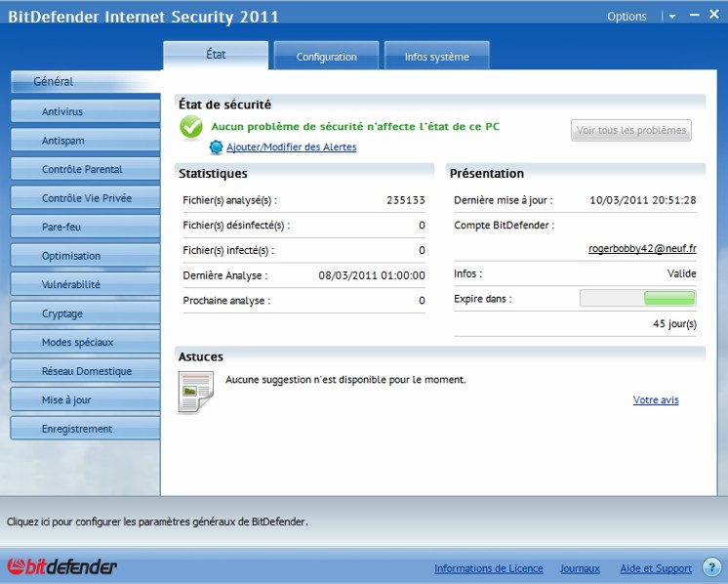This screenshot has height=584, width=728.
Task: Open the Mise à jour section
Action: coord(86,399)
